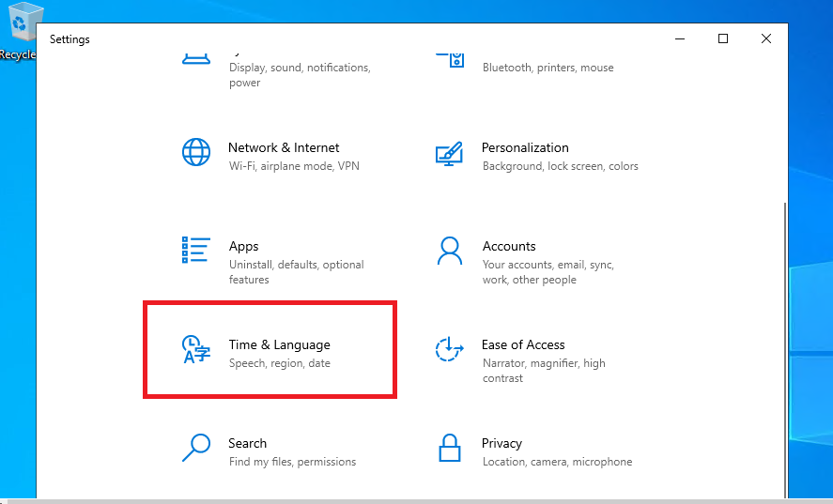Open the Time & Language clock icon
This screenshot has width=833, height=504.
(x=196, y=349)
